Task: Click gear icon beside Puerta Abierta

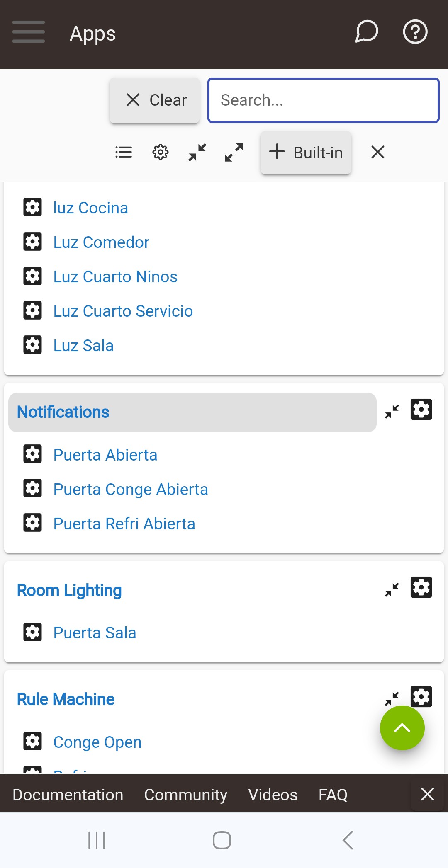Action: 32,454
